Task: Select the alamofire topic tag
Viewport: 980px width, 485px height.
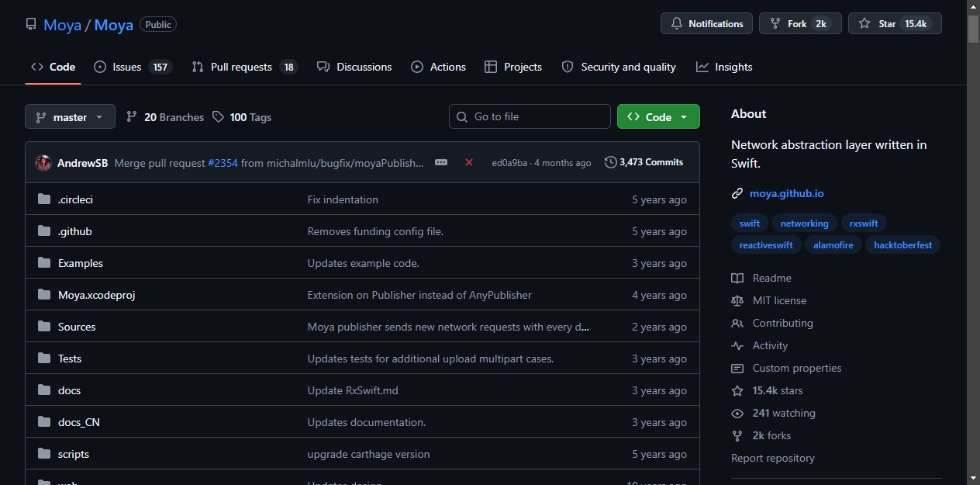Action: pyautogui.click(x=833, y=244)
